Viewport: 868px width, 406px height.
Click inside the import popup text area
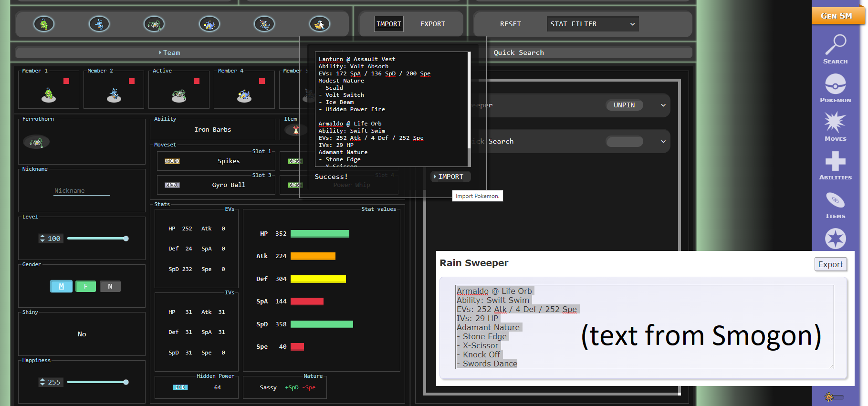click(391, 109)
